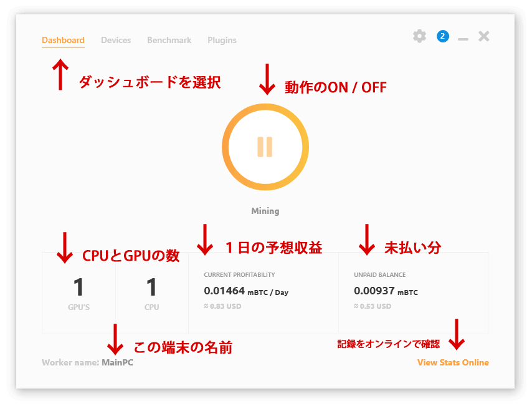Click the Mining status label

(x=265, y=211)
